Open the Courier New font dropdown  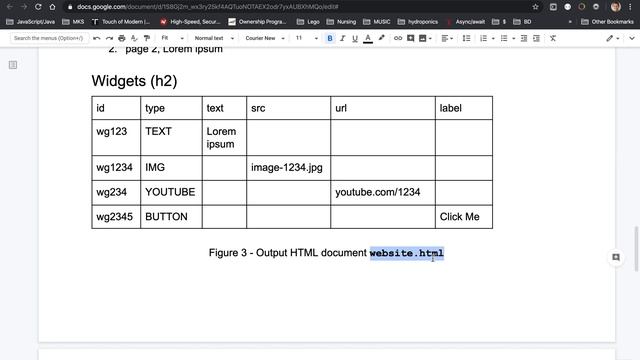[x=264, y=38]
